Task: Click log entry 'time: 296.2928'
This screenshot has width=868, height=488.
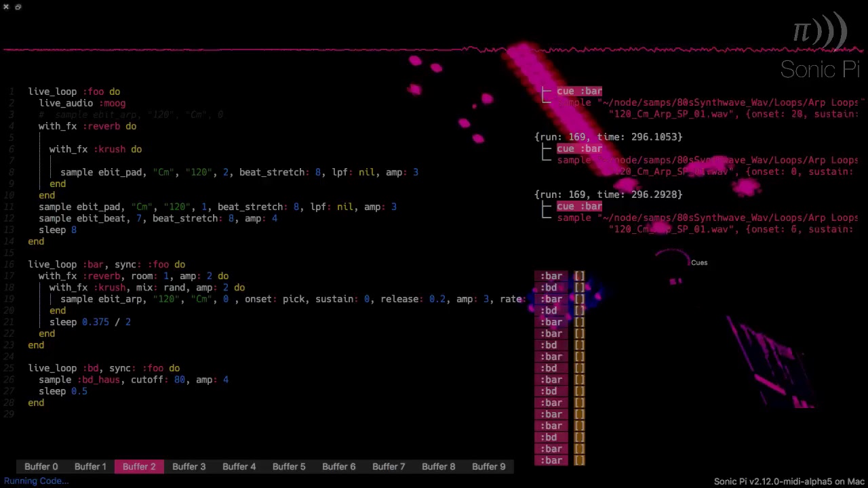Action: [x=608, y=195]
